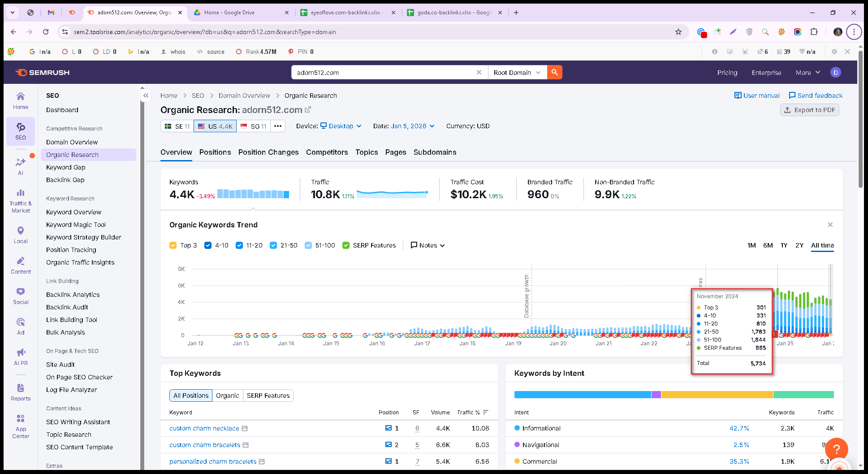Toggle the 21-50 positions checkbox

pos(273,245)
